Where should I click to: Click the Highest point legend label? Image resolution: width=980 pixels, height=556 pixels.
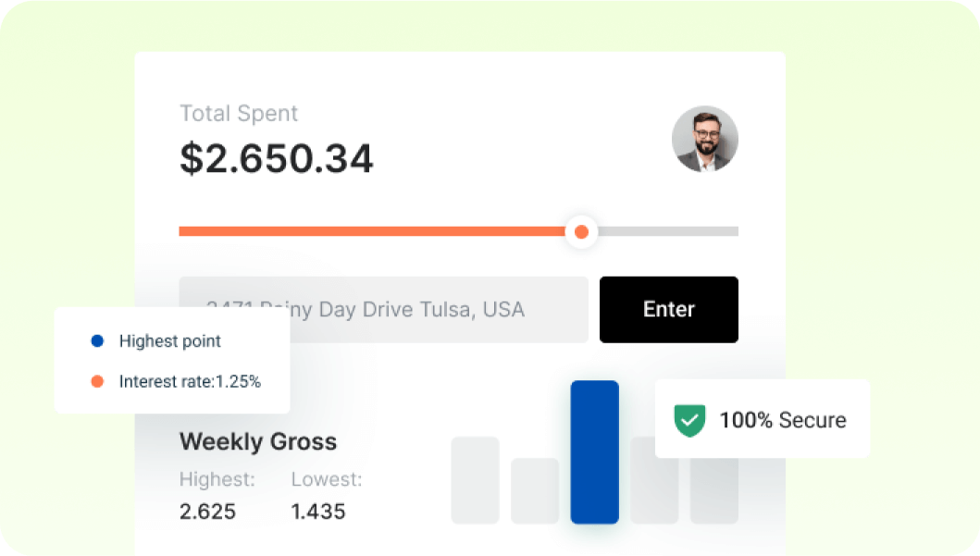coord(170,341)
